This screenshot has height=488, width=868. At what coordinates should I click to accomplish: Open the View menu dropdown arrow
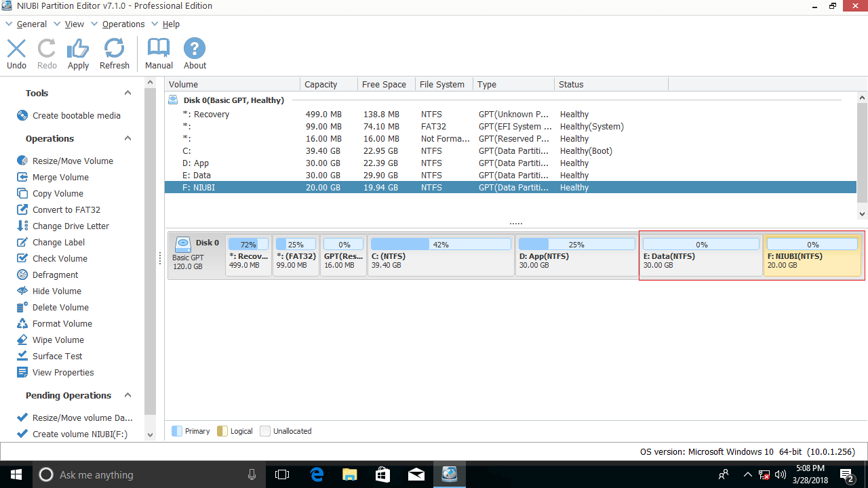click(x=58, y=24)
